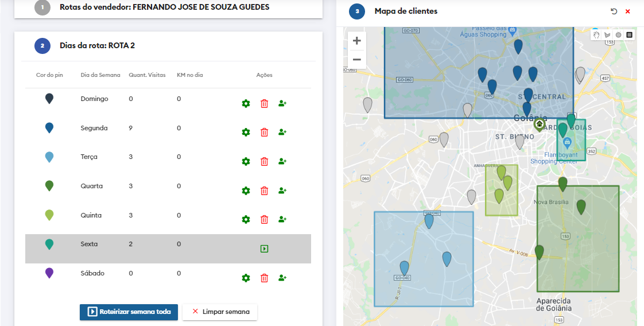Select the rectangle drawing tool
This screenshot has width=644, height=326.
pos(629,35)
